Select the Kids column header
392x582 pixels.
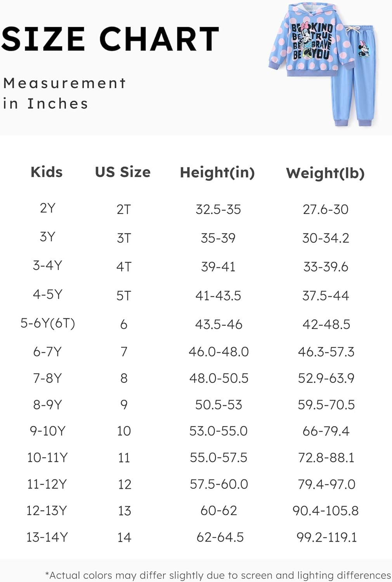[47, 172]
